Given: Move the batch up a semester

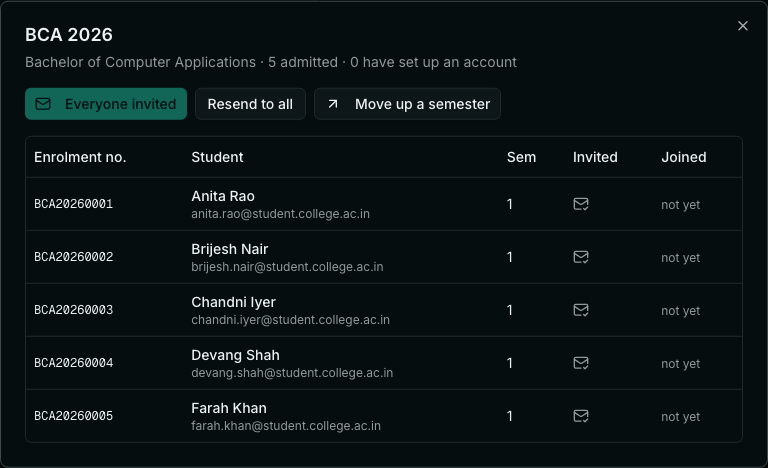Looking at the screenshot, I should pos(407,104).
